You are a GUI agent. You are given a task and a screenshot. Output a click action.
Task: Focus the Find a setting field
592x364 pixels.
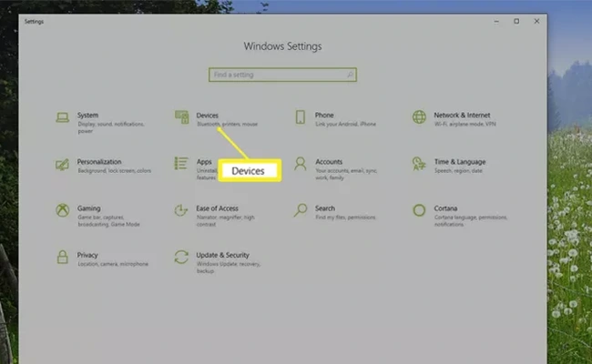point(282,75)
